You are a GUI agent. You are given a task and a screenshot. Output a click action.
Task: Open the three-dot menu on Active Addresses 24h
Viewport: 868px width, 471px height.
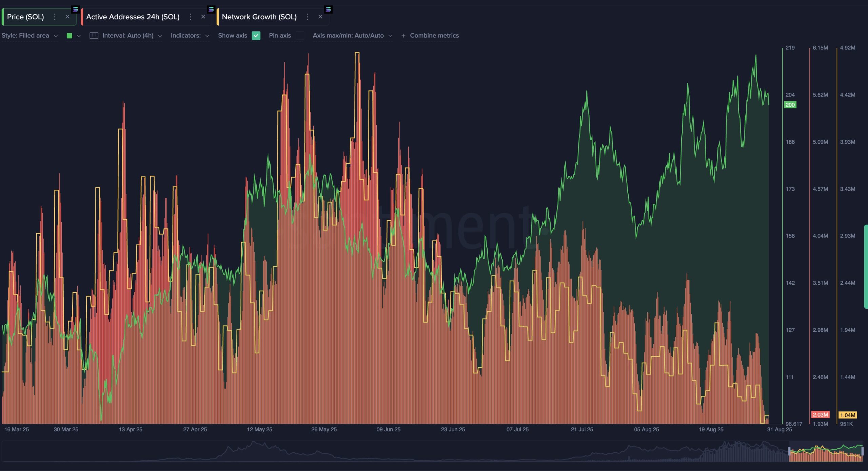[191, 17]
